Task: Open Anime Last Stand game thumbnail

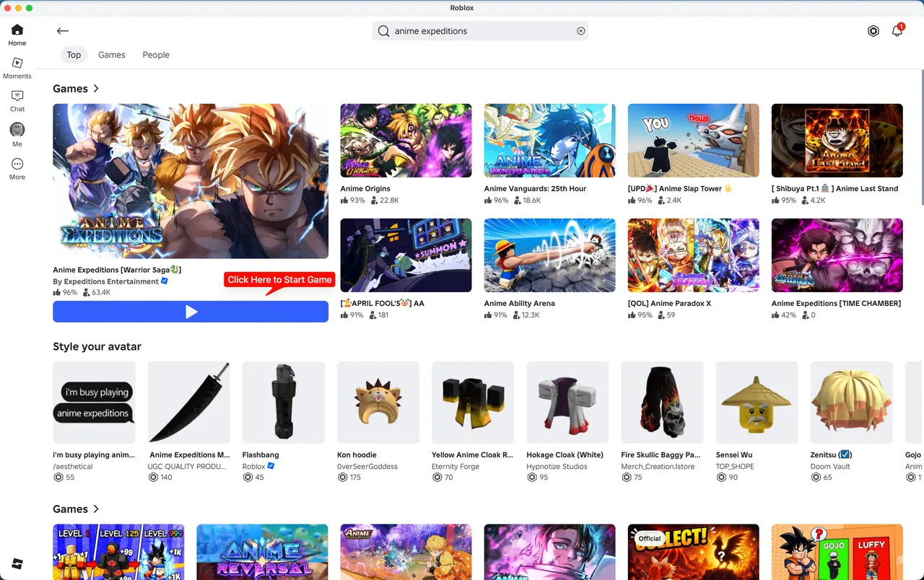Action: pyautogui.click(x=837, y=141)
